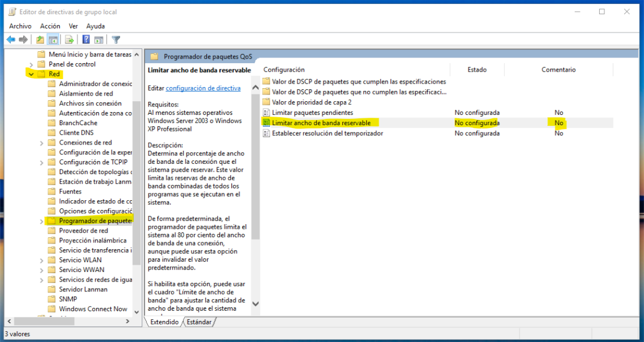
Task: Select the Windows Connect Now tree item
Action: [x=93, y=309]
